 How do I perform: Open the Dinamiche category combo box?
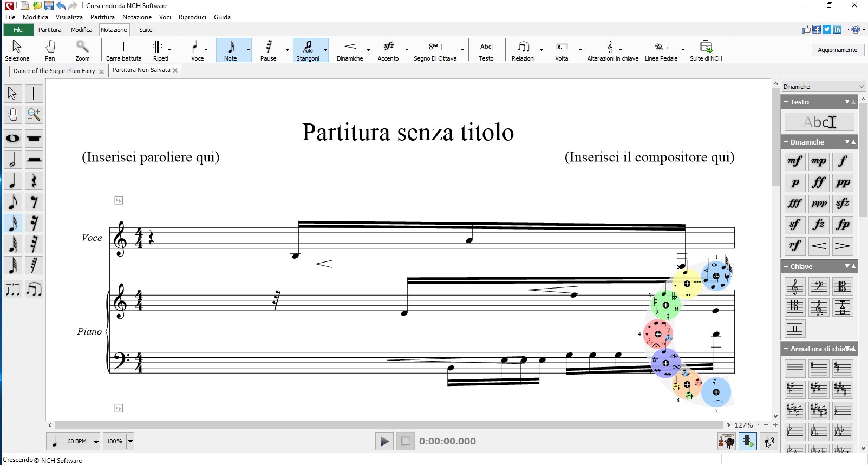click(824, 87)
